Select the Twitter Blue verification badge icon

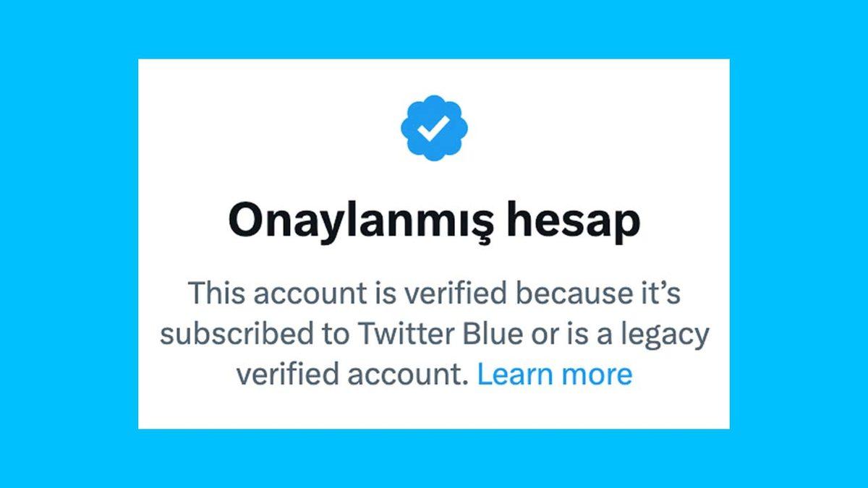434,130
